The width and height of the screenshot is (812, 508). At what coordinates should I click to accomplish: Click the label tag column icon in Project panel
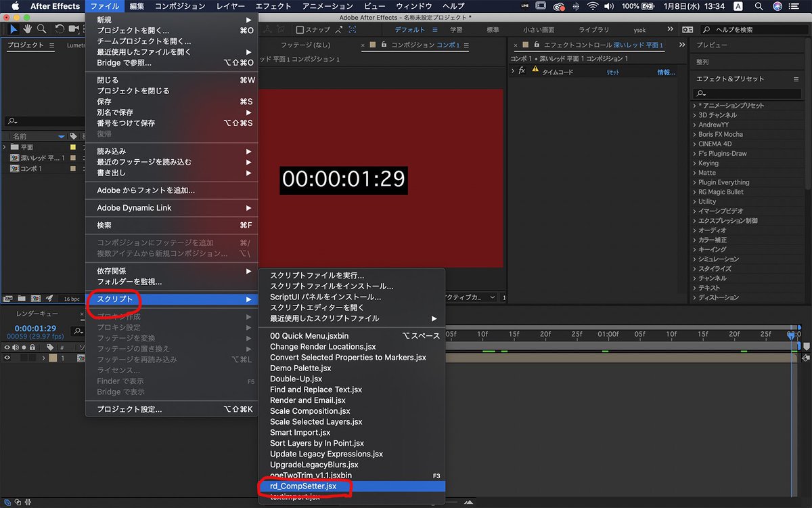coord(73,136)
